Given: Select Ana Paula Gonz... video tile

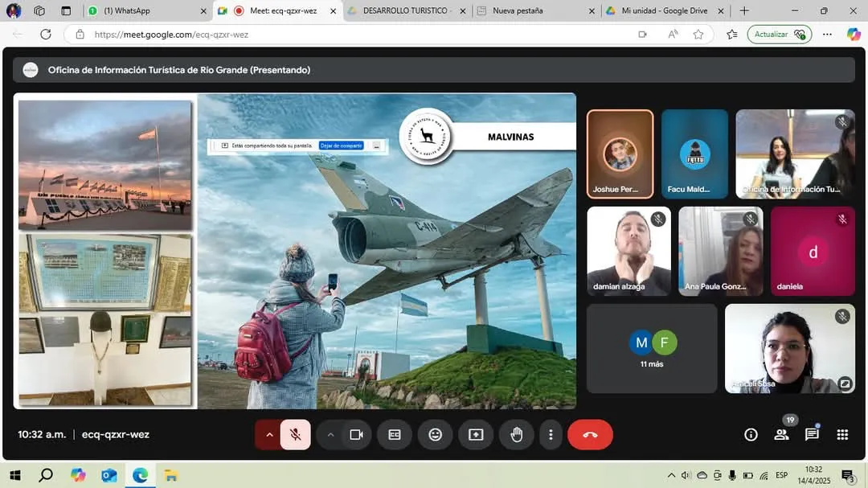Looking at the screenshot, I should (721, 252).
